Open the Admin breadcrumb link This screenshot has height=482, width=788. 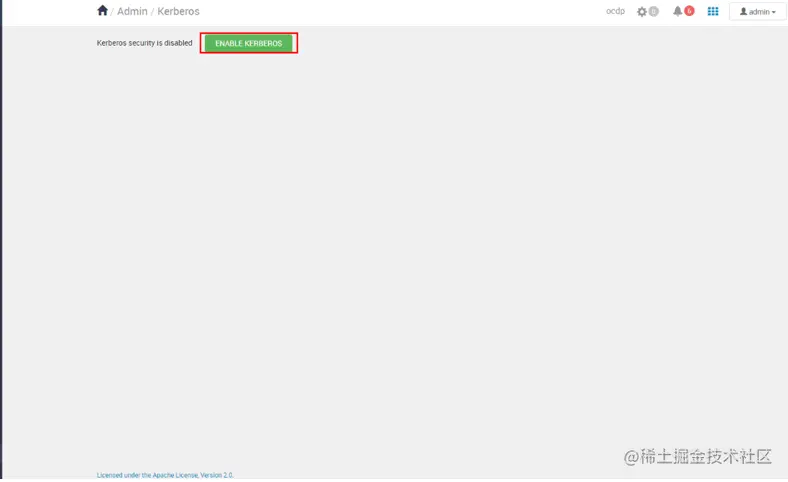[132, 11]
